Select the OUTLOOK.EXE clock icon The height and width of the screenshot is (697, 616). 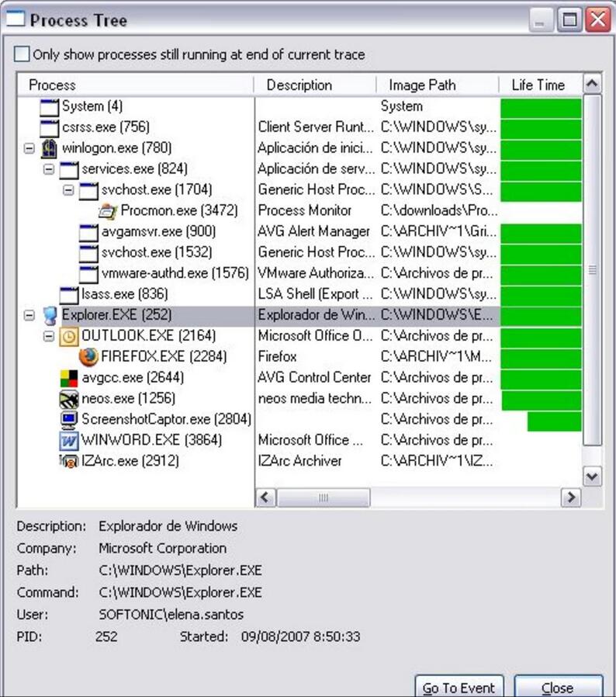[70, 336]
